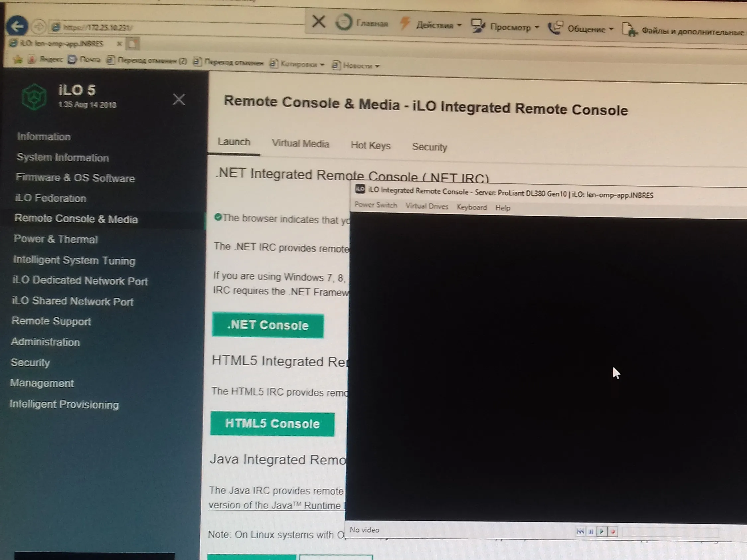Viewport: 747px width, 560px height.
Task: Open Power & Thermal in the sidebar
Action: click(x=56, y=239)
